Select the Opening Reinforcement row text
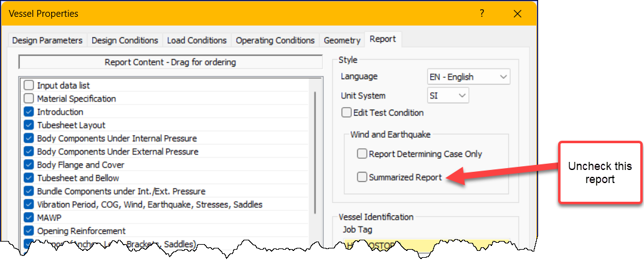This screenshot has height=264, width=644. pos(82,231)
